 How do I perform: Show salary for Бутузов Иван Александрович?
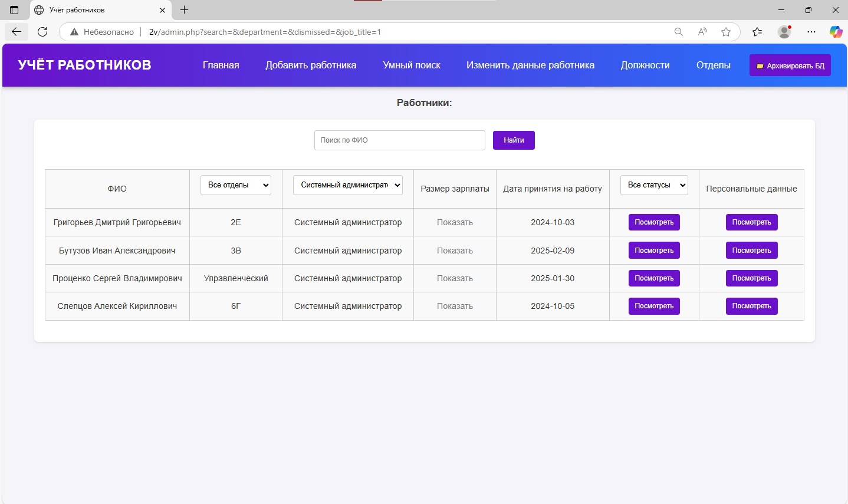[455, 251]
